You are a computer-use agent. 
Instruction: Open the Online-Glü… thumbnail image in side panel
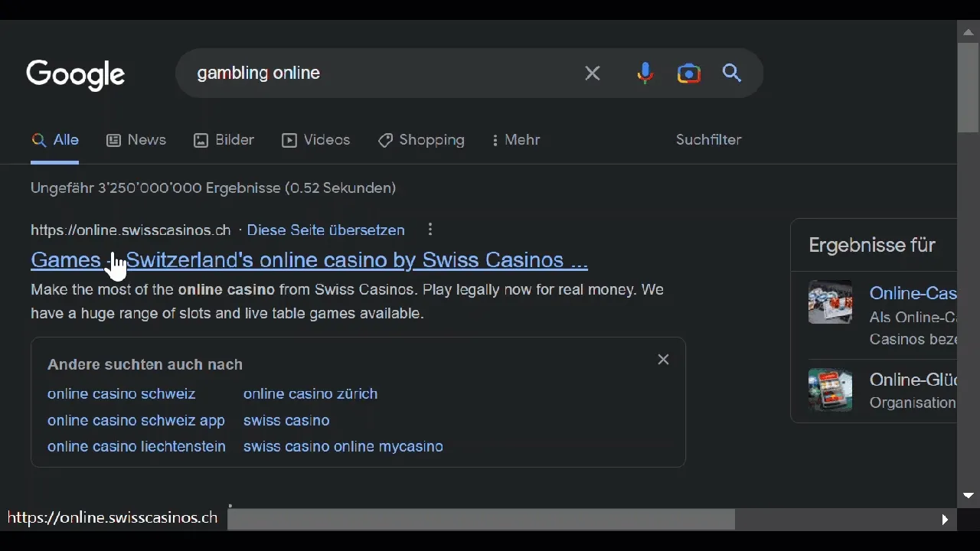[831, 390]
